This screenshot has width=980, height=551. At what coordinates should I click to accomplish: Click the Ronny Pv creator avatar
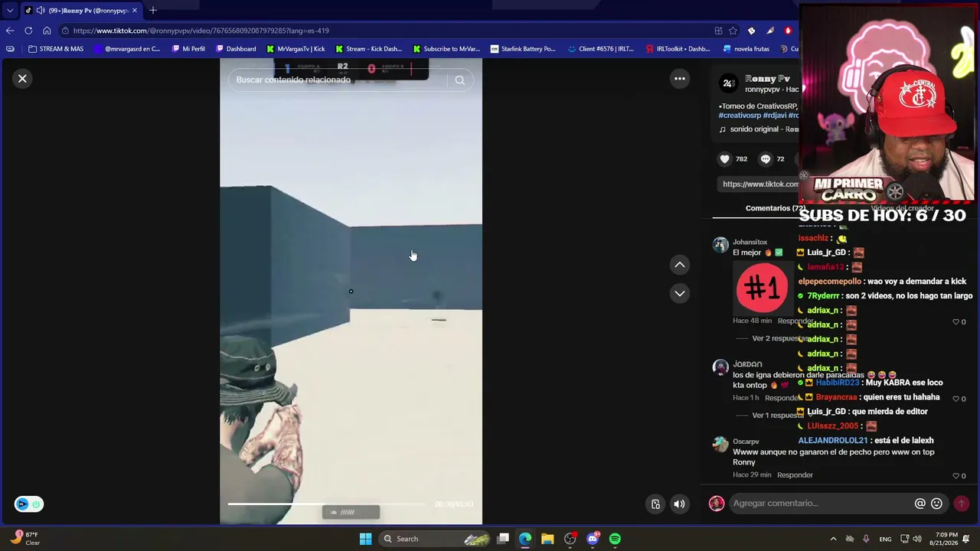coord(729,83)
